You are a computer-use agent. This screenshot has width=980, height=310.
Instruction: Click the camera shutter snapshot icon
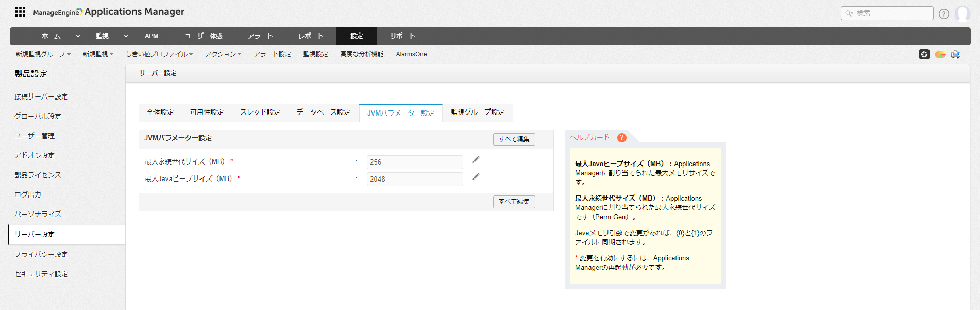coord(924,54)
